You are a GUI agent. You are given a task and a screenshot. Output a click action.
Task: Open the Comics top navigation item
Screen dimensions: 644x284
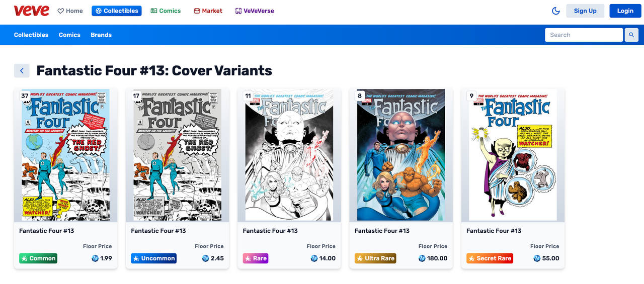[166, 11]
